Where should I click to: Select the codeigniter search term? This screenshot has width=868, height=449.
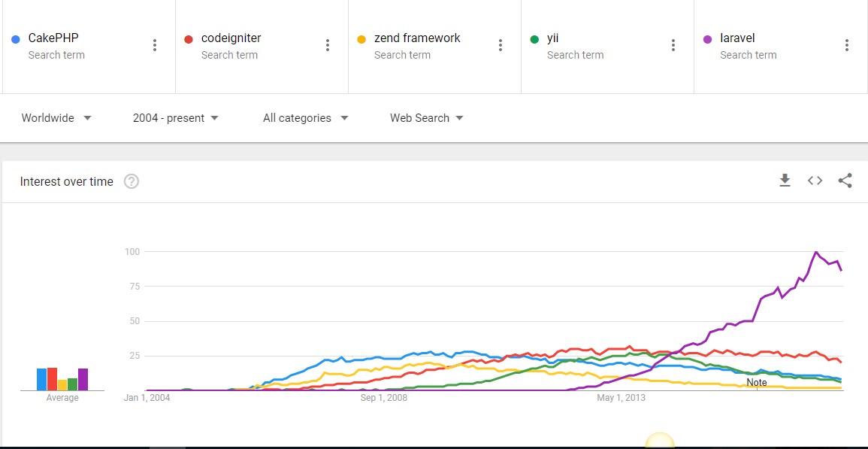pos(231,38)
